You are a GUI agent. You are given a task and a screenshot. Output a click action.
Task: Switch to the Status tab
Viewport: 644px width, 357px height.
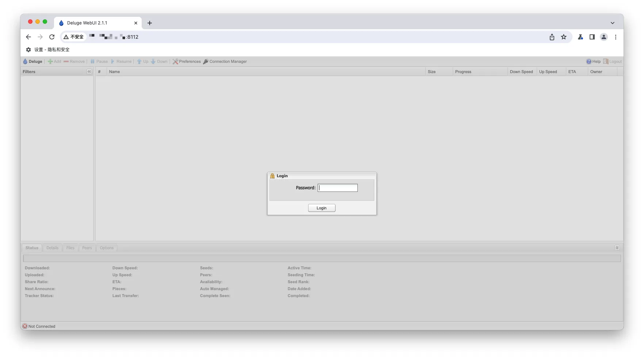[32, 248]
